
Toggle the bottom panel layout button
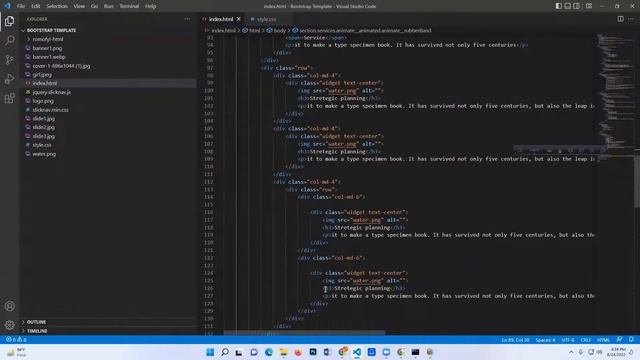(567, 6)
